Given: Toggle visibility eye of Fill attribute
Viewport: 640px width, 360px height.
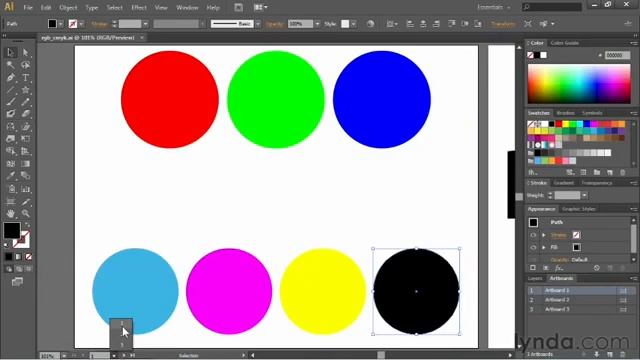Looking at the screenshot, I should point(533,247).
